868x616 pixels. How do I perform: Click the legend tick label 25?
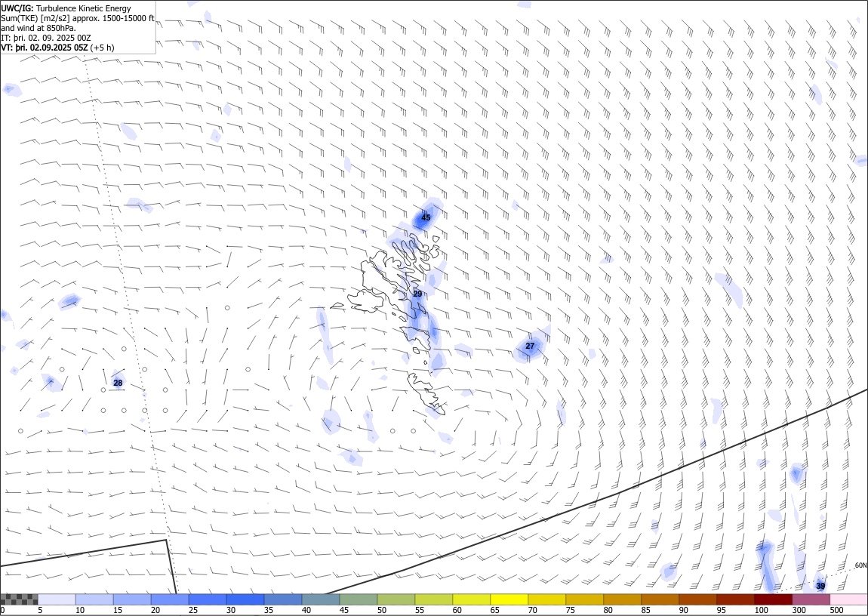193,610
